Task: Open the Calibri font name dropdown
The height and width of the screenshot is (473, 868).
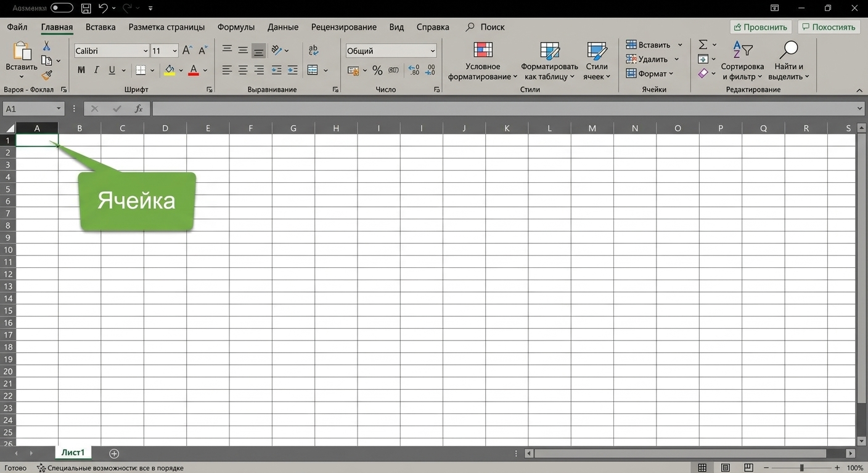Action: pos(145,51)
